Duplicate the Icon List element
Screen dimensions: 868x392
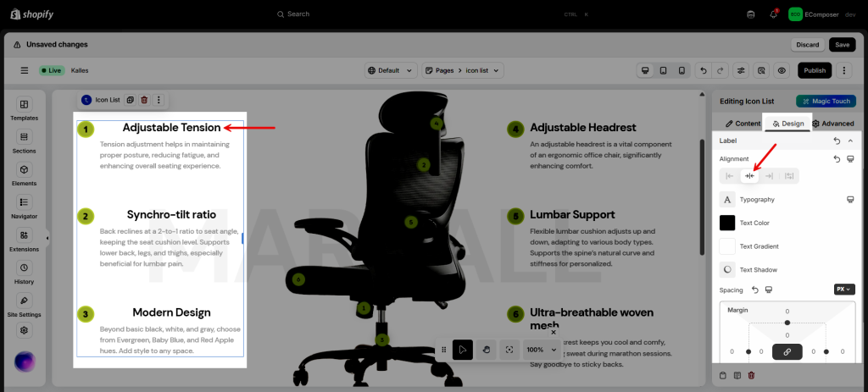click(x=131, y=100)
